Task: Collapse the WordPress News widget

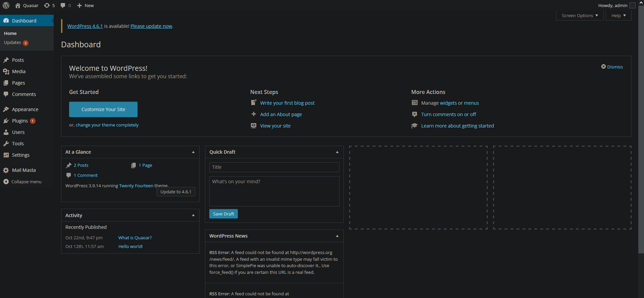Action: 337,236
